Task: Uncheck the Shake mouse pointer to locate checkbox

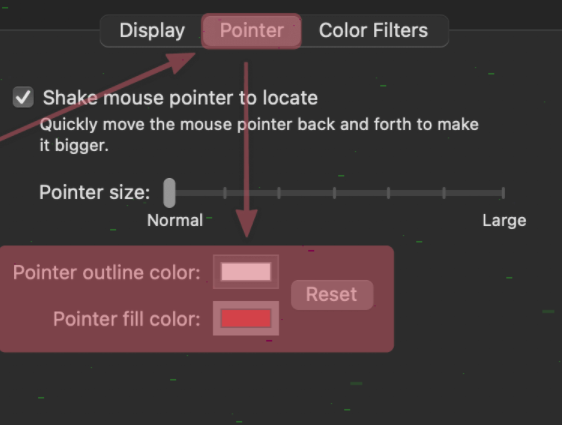Action: 23,97
